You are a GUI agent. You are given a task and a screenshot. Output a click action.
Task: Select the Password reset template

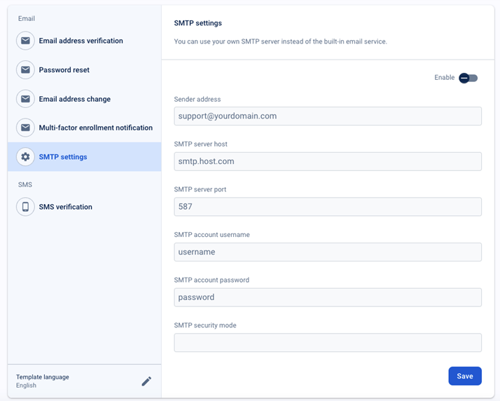click(85, 70)
